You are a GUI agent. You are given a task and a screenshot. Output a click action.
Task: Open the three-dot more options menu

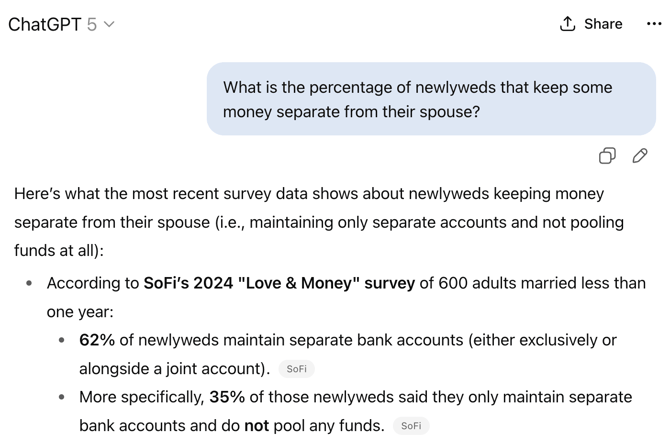[654, 24]
